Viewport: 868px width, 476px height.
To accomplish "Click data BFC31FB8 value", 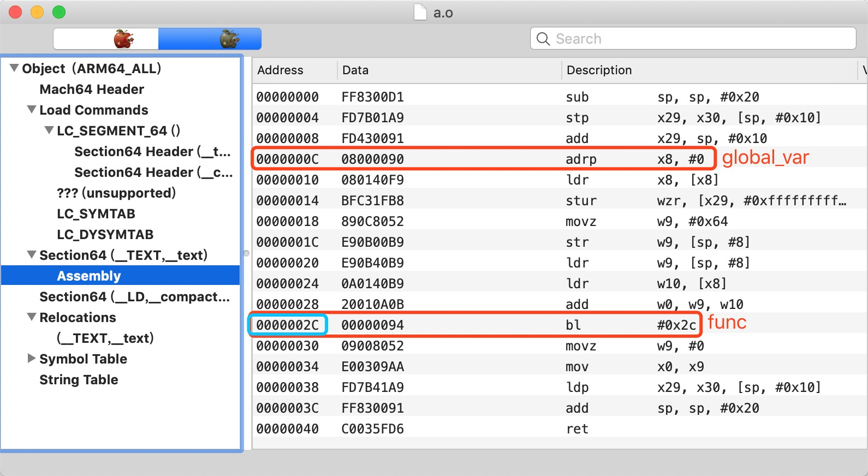I will (x=373, y=200).
